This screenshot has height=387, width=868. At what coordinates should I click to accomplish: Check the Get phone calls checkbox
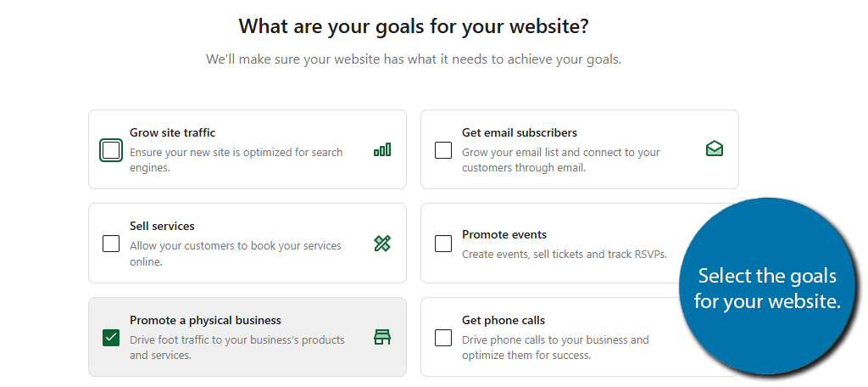coord(443,338)
